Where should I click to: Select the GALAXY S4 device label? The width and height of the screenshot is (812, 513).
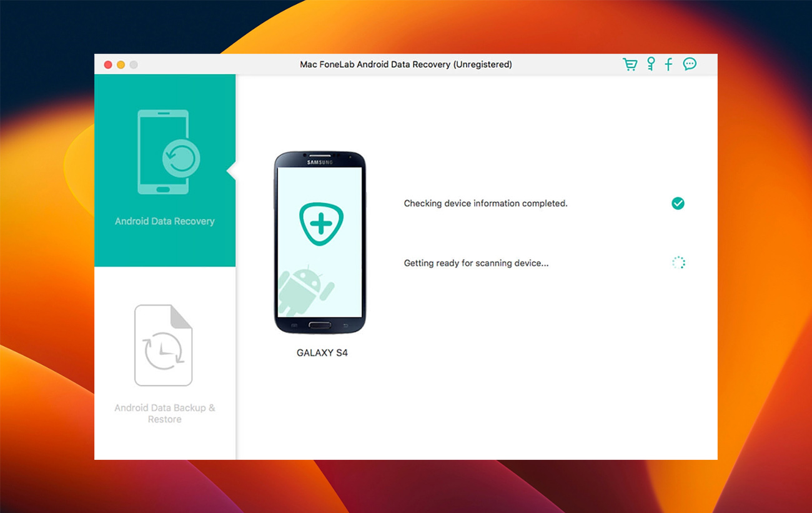[322, 352]
